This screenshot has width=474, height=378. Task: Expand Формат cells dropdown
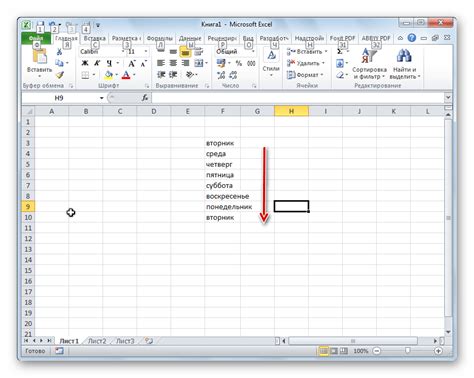click(x=322, y=75)
